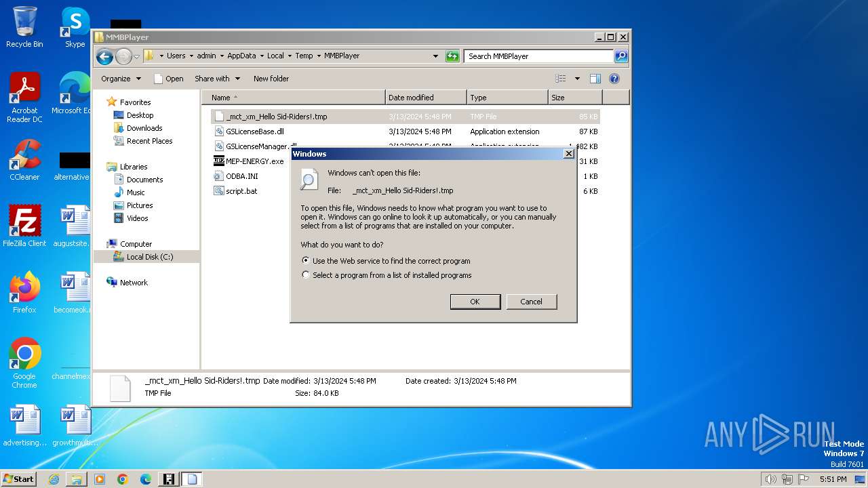Open the view options dropdown arrow

[577, 79]
